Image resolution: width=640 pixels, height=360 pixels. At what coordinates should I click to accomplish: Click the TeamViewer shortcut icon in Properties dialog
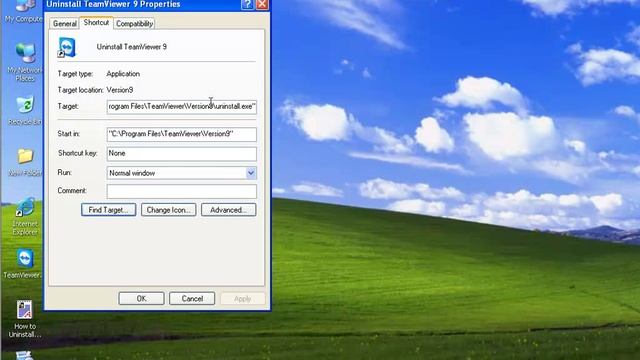(67, 47)
